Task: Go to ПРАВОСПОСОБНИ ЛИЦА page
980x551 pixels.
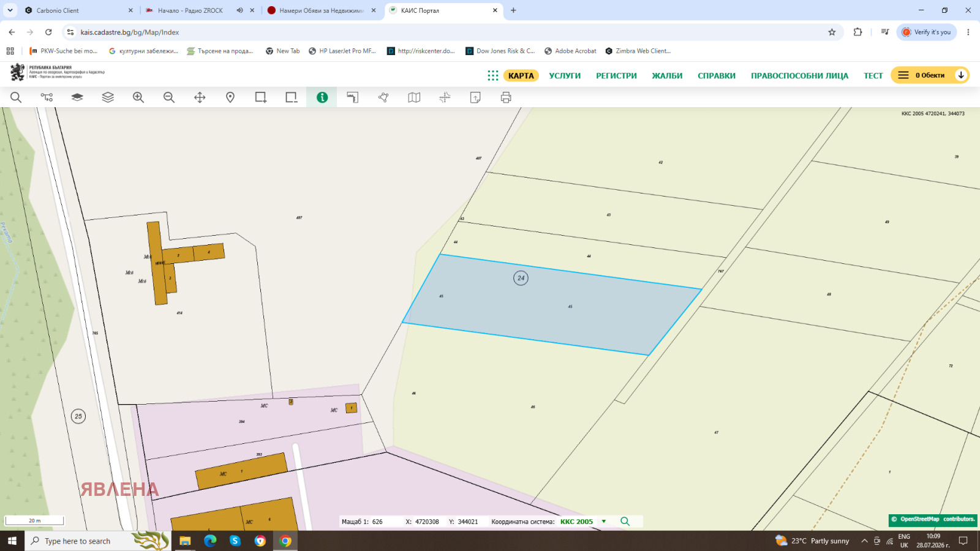Action: (799, 76)
